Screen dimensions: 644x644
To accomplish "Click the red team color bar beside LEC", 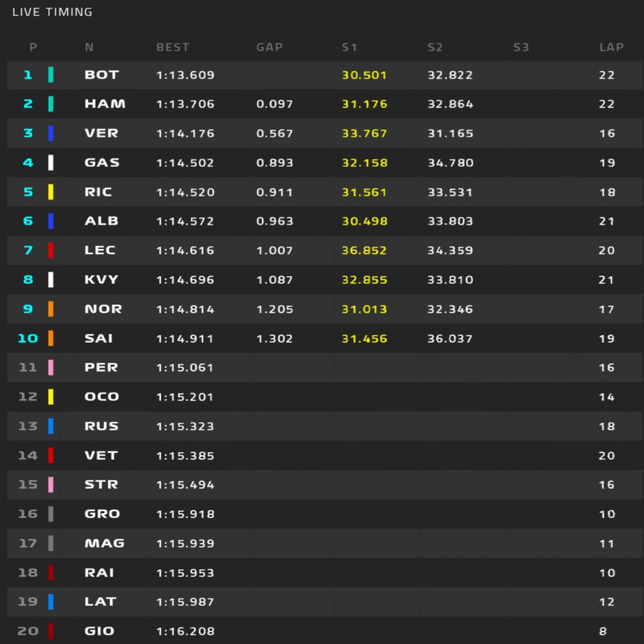I will coord(51,250).
